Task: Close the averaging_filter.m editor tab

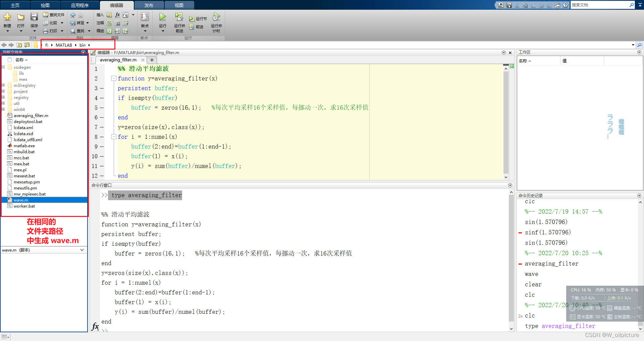Action: (x=143, y=60)
